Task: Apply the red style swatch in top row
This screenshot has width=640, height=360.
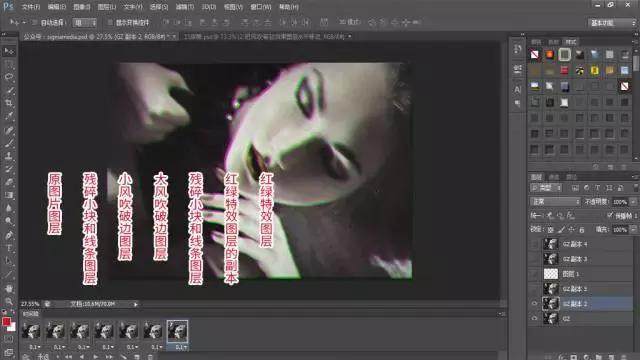Action: pyautogui.click(x=549, y=54)
